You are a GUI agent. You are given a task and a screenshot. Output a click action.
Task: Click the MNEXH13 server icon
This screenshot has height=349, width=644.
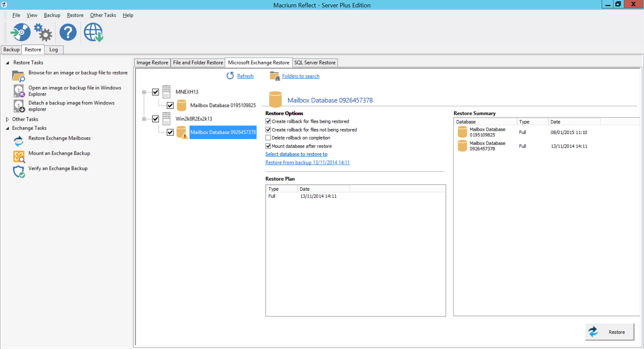166,92
